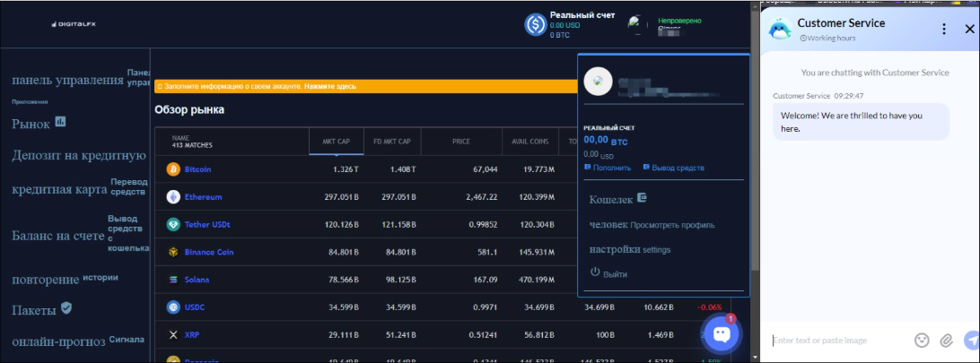This screenshot has height=363, width=980.
Task: Open the Binance Coin link
Action: click(209, 252)
